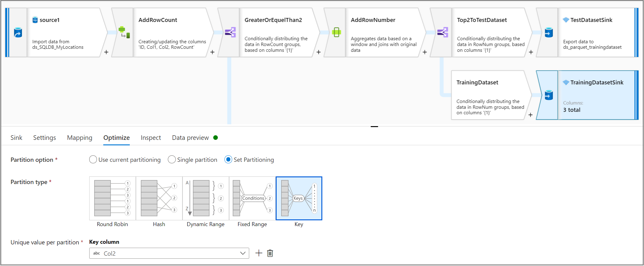
Task: Select Single partition option
Action: tap(172, 160)
